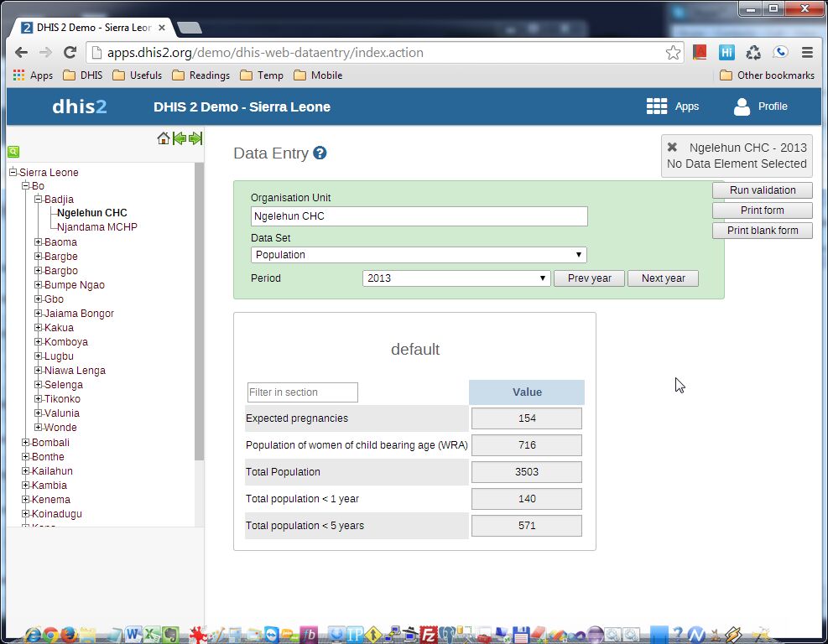Reload the page with the refresh button
Screen dimensions: 828x644
[x=70, y=52]
